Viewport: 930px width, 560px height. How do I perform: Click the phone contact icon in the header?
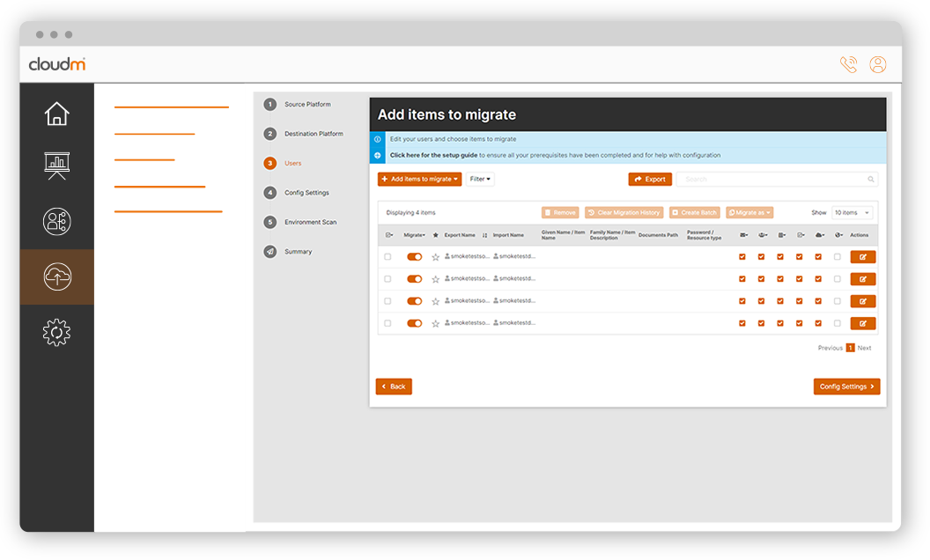point(847,63)
